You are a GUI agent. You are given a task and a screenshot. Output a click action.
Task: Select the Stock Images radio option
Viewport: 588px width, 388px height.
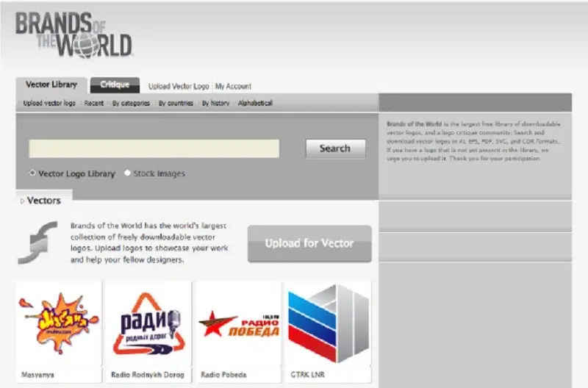tap(127, 173)
